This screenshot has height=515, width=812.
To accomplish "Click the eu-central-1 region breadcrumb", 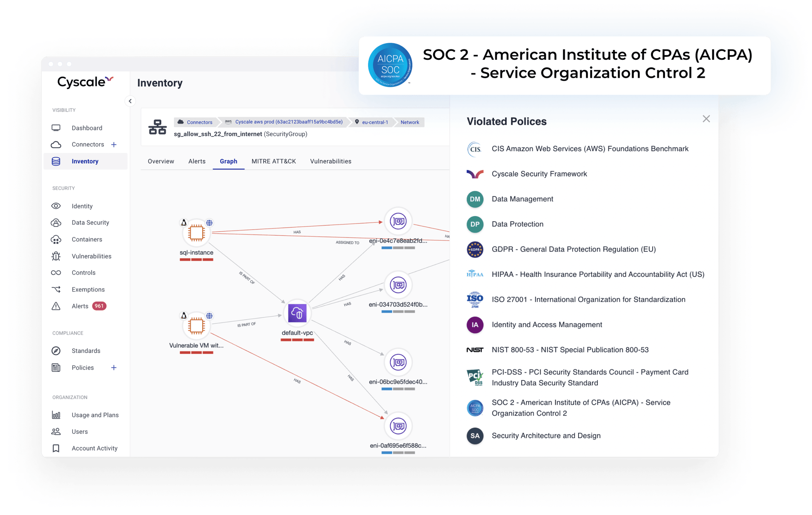I will click(371, 122).
